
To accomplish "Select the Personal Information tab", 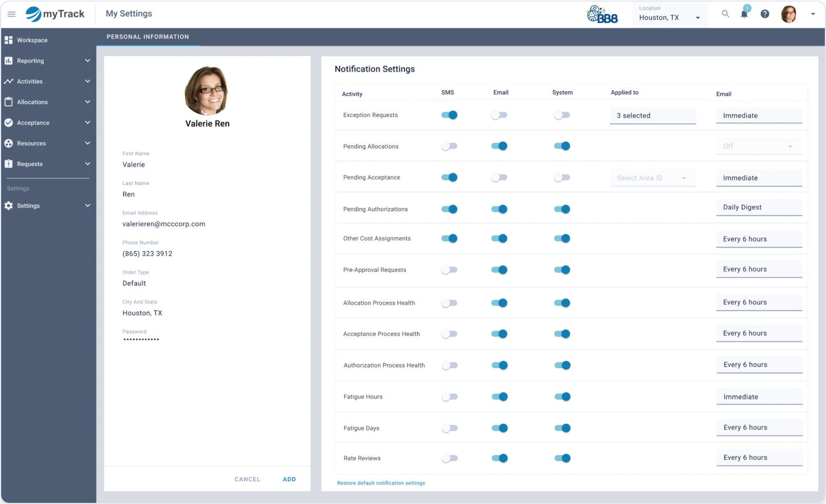I will click(x=147, y=37).
